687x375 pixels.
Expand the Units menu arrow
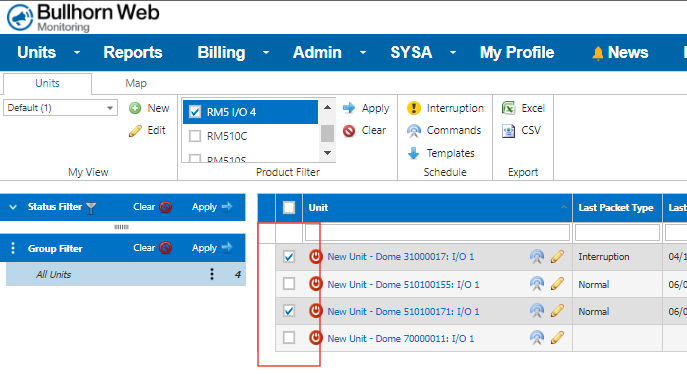[x=77, y=53]
